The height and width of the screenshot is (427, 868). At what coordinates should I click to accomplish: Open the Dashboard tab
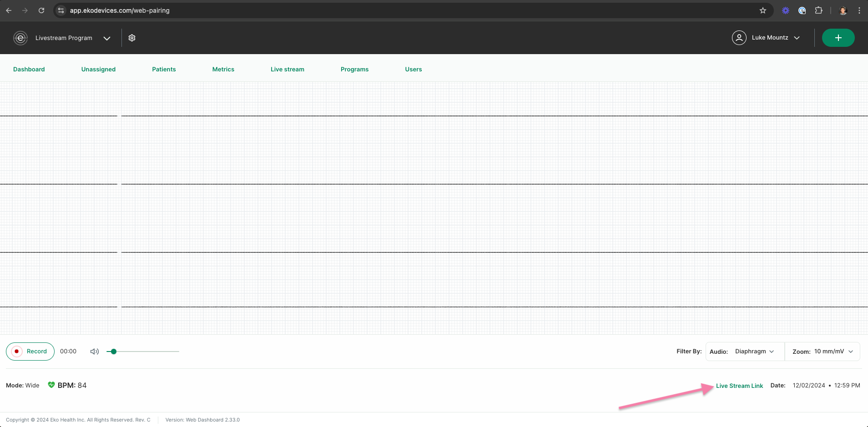click(x=29, y=69)
